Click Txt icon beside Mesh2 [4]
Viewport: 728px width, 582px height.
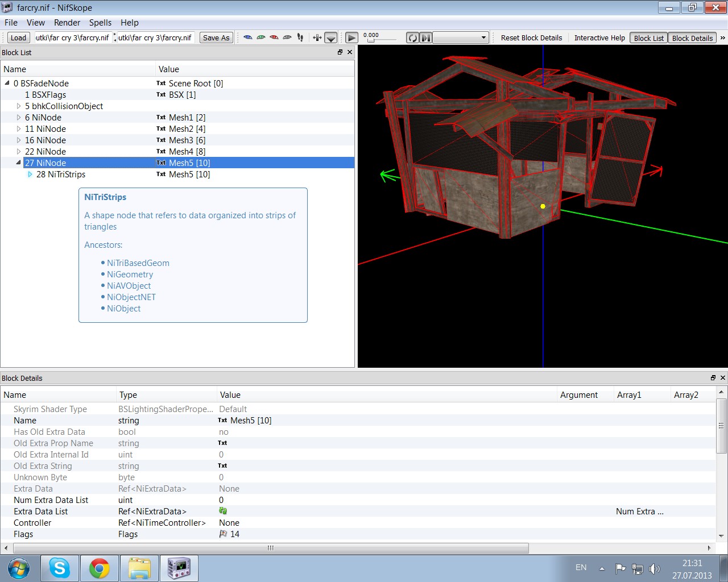pos(161,128)
